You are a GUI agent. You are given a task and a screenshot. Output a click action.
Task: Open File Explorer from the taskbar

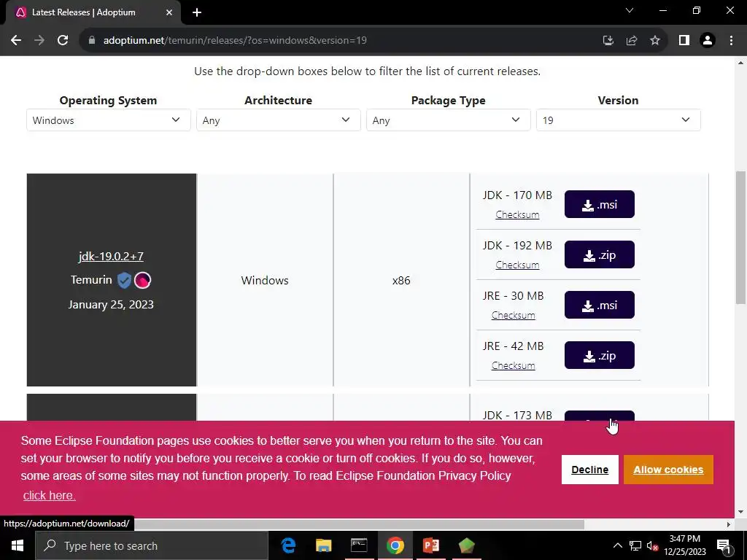coord(323,545)
